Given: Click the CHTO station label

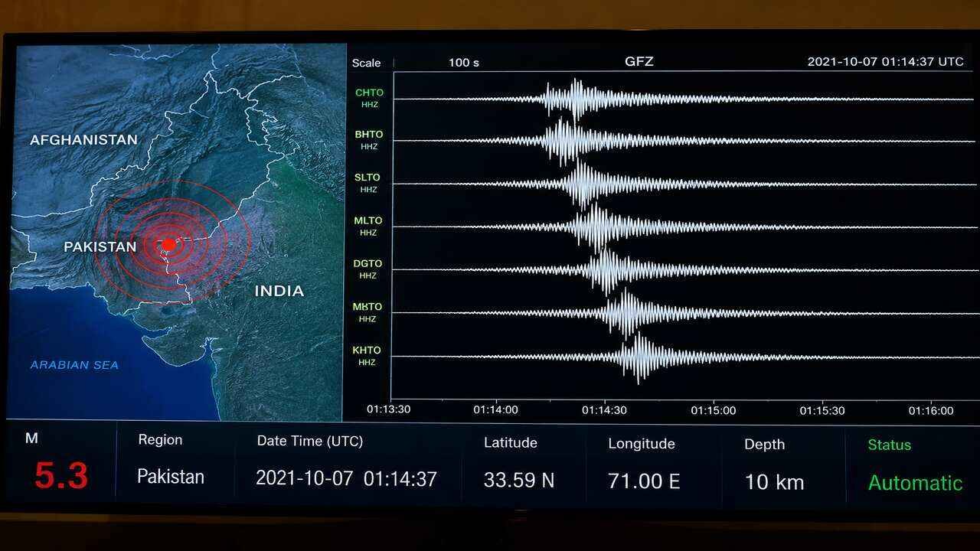Looking at the screenshot, I should click(369, 93).
